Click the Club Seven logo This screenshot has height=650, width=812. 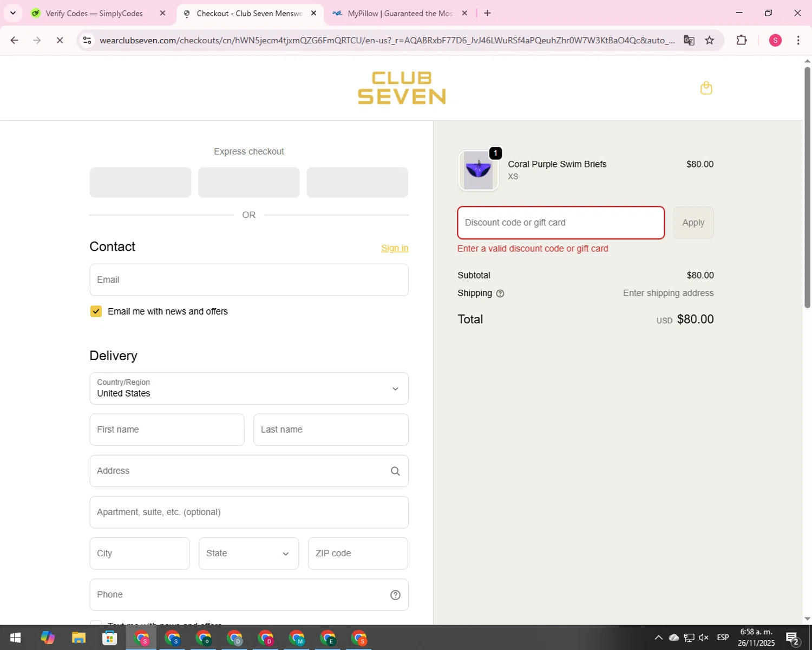[x=402, y=88]
